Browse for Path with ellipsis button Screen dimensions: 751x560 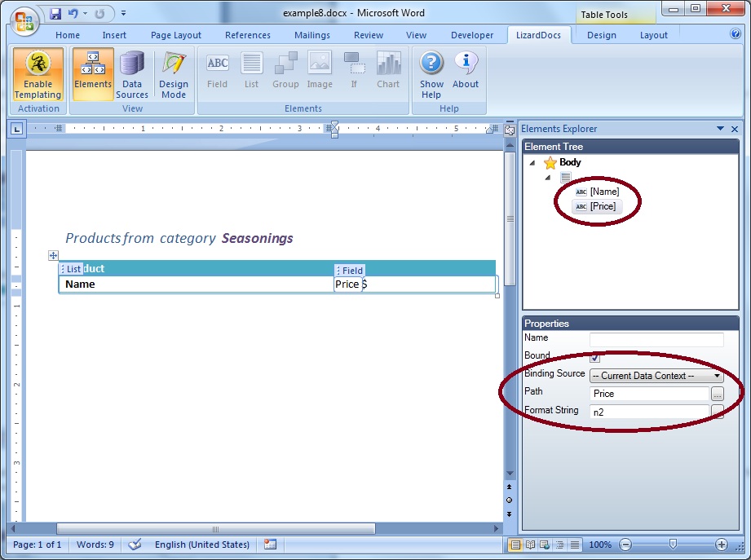point(717,393)
